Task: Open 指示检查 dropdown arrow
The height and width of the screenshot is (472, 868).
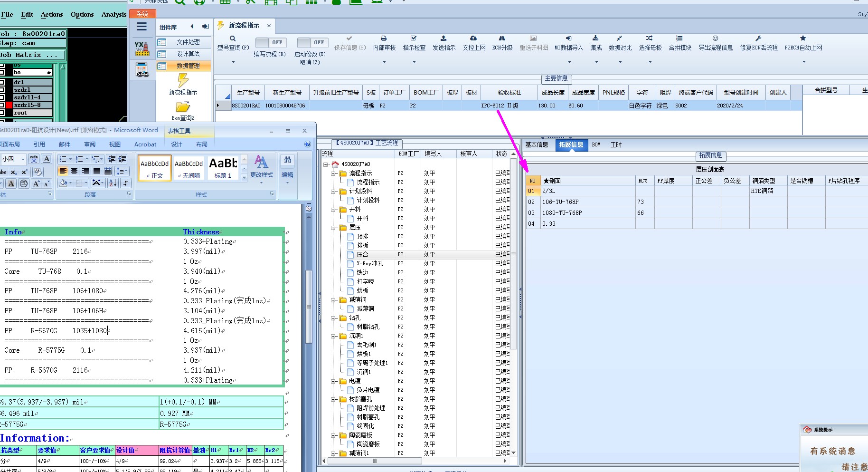Action: 414,62
